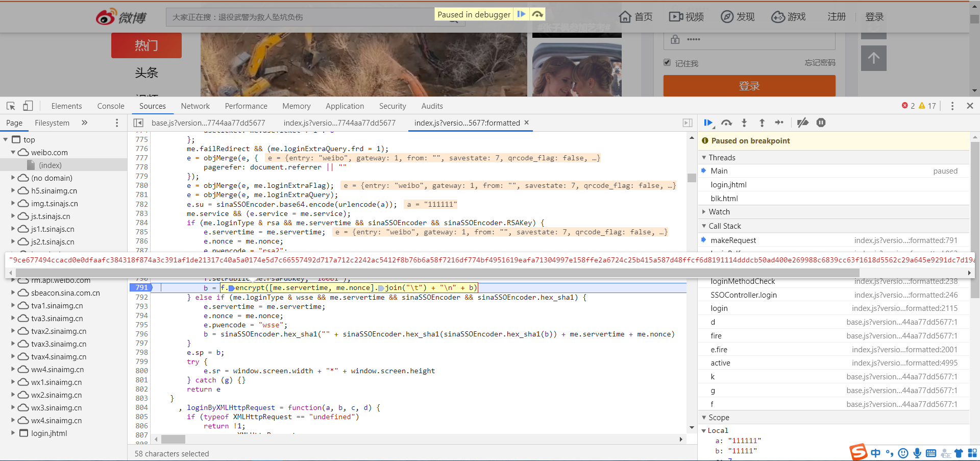Click the step over next function icon
The image size is (980, 461).
click(x=726, y=123)
